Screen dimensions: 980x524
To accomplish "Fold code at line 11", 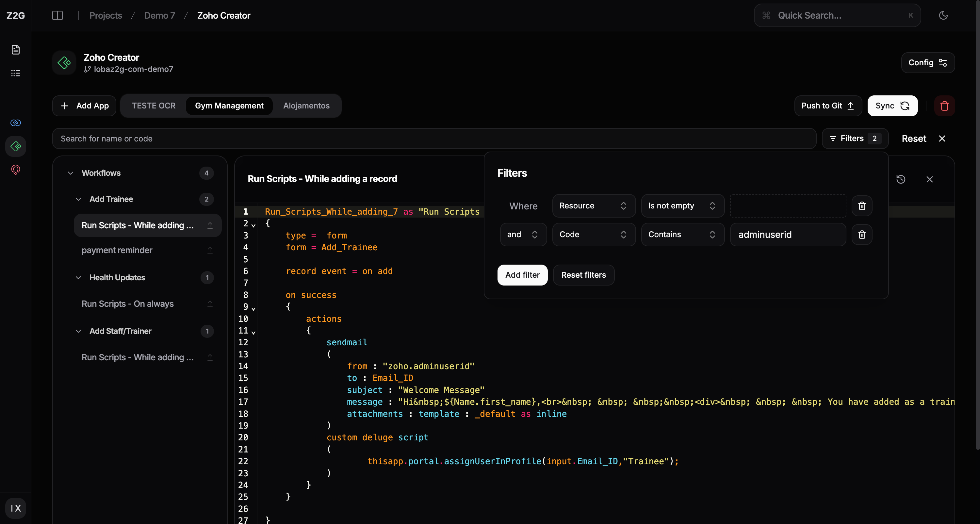I will pyautogui.click(x=253, y=332).
